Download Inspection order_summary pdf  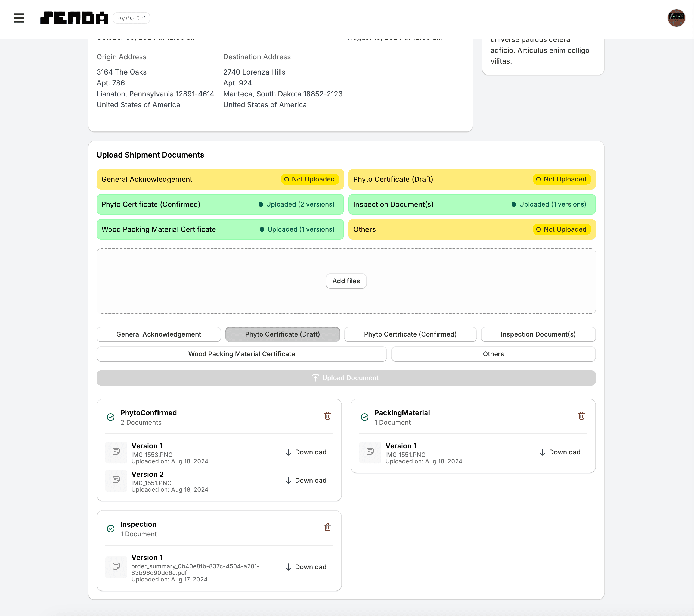(x=306, y=567)
